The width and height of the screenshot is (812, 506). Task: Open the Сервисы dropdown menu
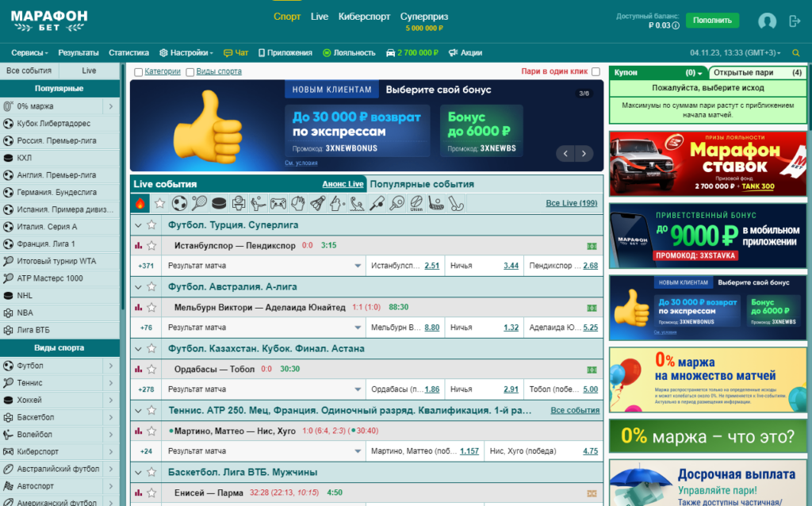29,53
